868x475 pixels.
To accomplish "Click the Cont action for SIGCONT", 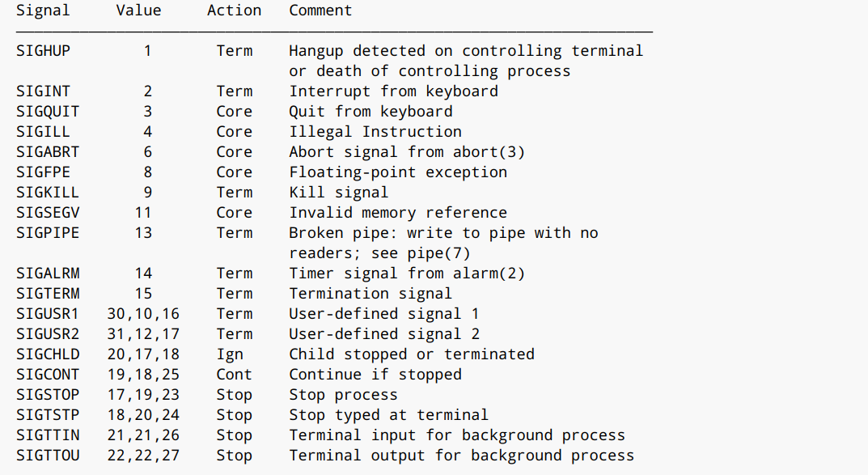I will [x=234, y=375].
